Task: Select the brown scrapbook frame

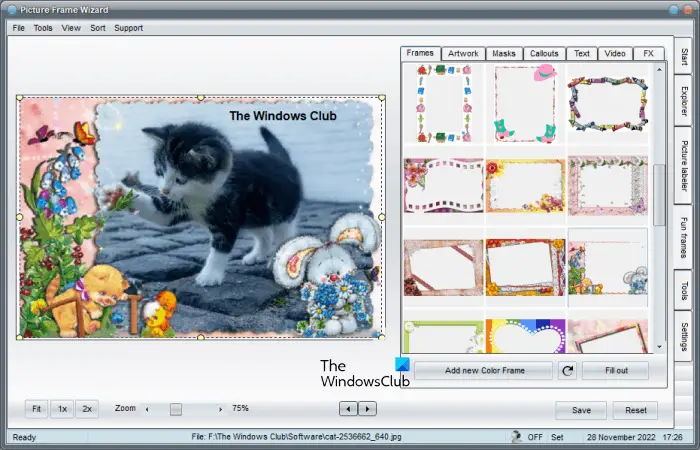Action: 444,267
